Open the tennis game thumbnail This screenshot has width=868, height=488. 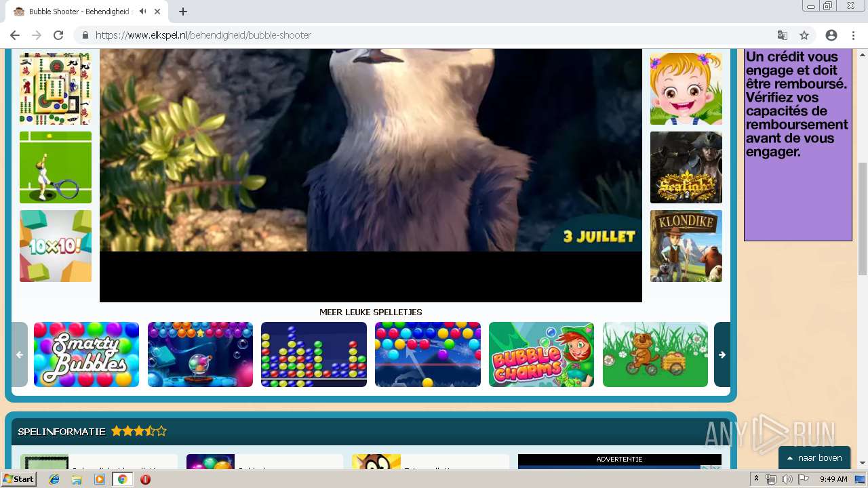pyautogui.click(x=56, y=167)
